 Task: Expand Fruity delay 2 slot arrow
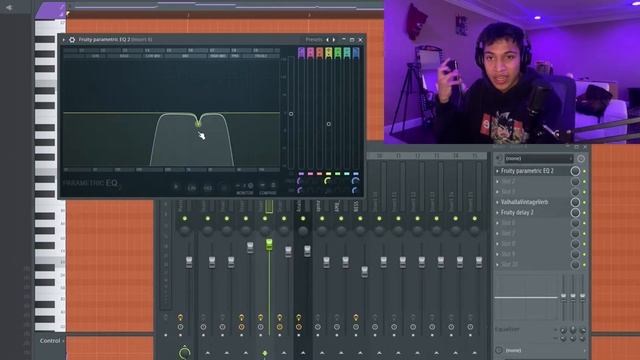(497, 213)
